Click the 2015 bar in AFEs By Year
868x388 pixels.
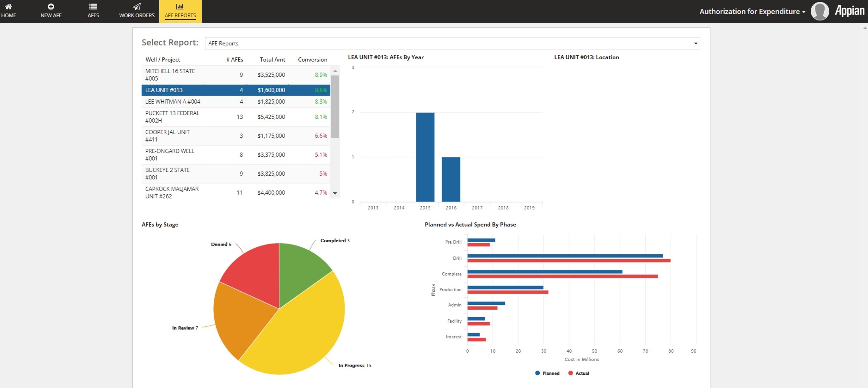pos(425,157)
